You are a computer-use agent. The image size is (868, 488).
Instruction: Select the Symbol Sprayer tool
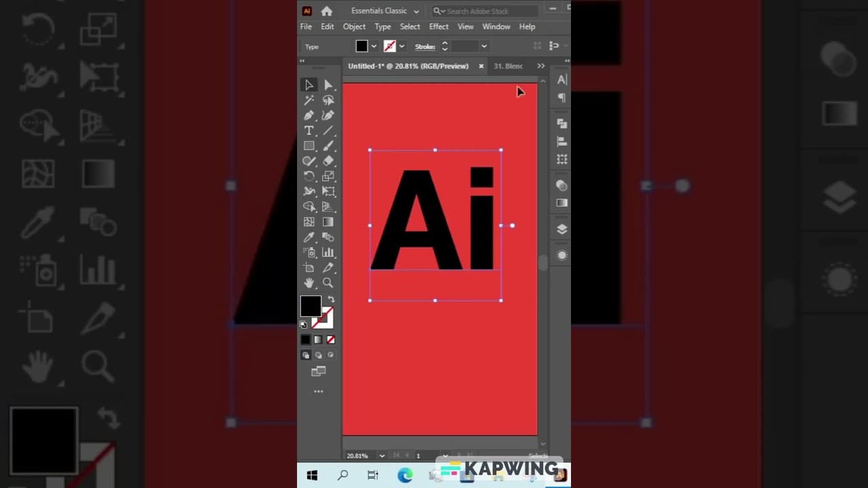pos(309,252)
